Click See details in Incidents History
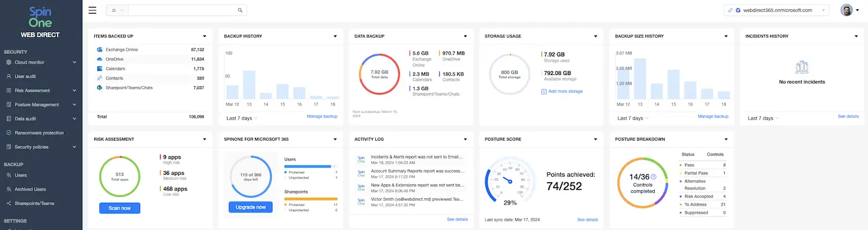Screen dimensions: 868x230 (x=848, y=117)
